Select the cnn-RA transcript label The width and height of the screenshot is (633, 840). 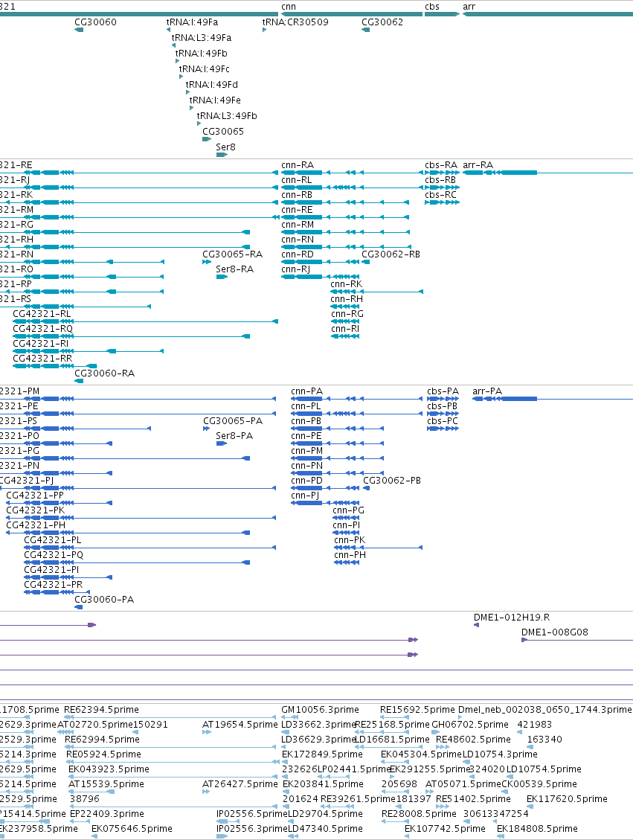(x=298, y=165)
